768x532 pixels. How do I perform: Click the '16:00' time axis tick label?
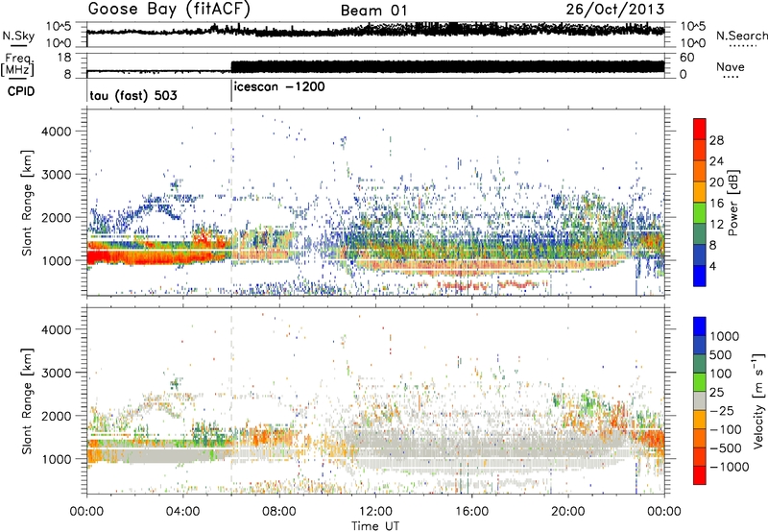pos(471,512)
